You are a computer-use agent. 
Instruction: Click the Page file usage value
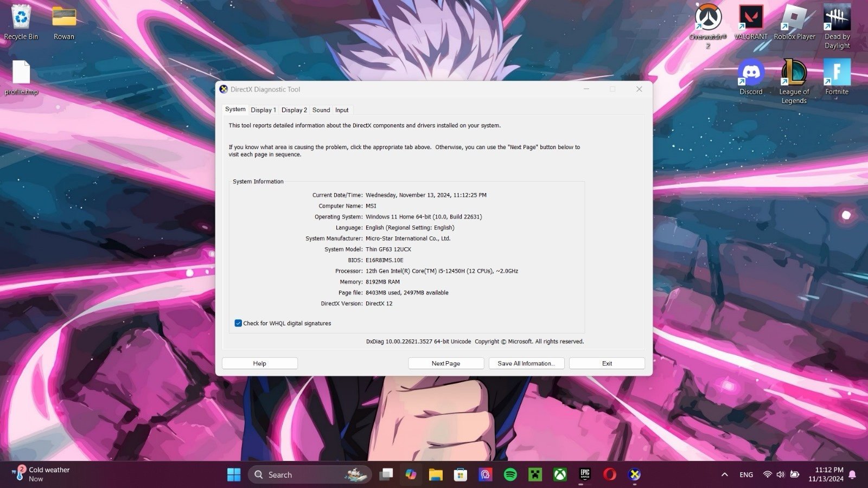(407, 293)
